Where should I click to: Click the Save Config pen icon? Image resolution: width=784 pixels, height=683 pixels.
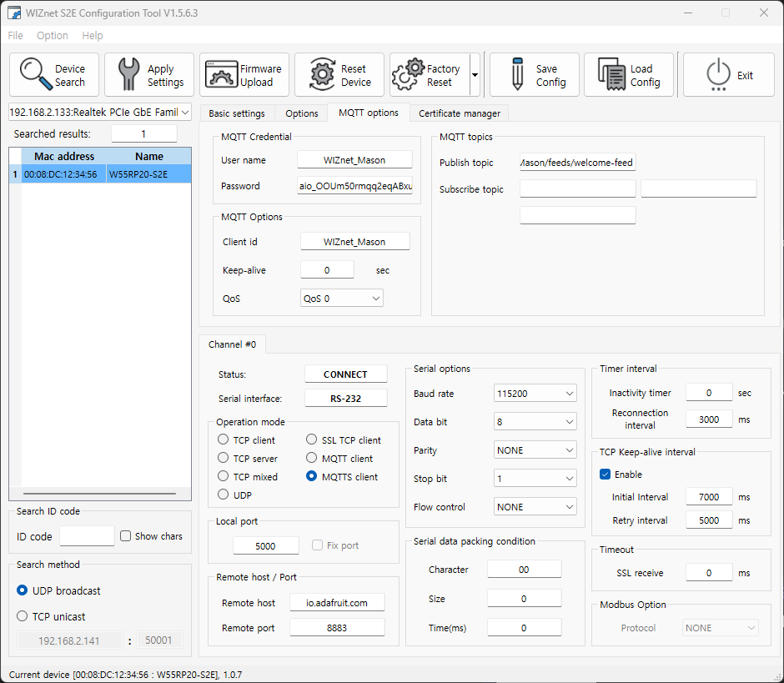(x=517, y=74)
